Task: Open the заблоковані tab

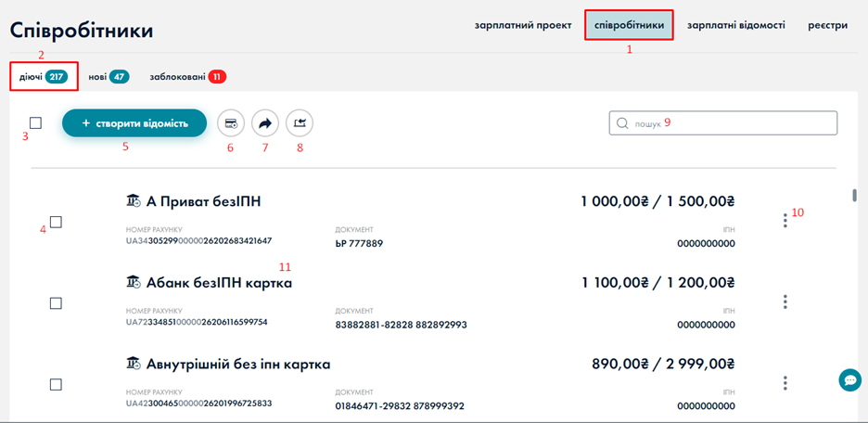Action: pos(187,77)
